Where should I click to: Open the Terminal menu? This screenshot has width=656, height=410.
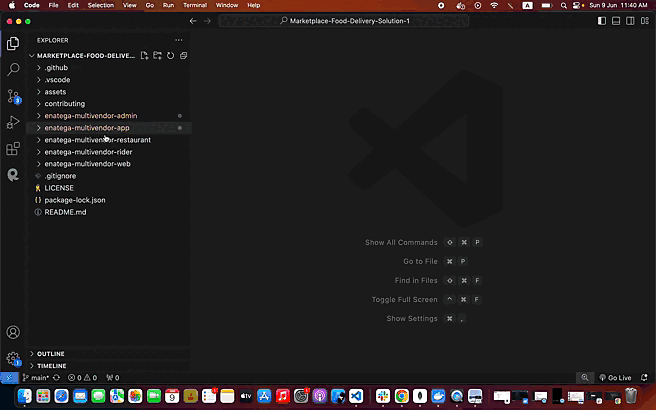[194, 5]
